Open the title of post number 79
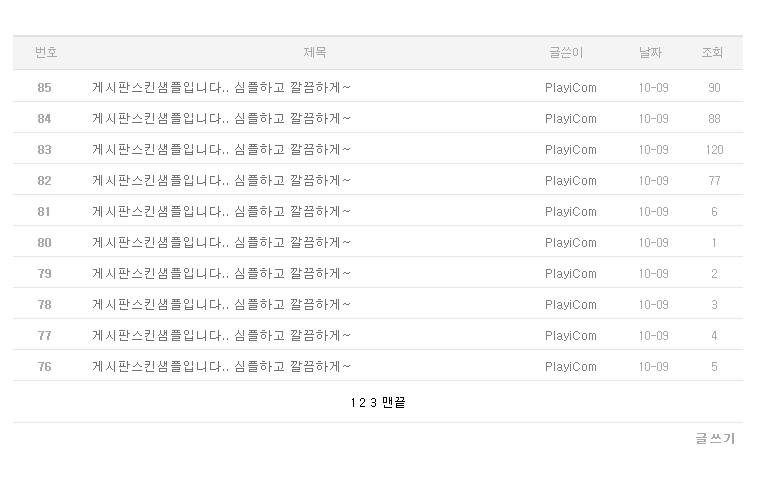The height and width of the screenshot is (480, 761). [x=221, y=274]
